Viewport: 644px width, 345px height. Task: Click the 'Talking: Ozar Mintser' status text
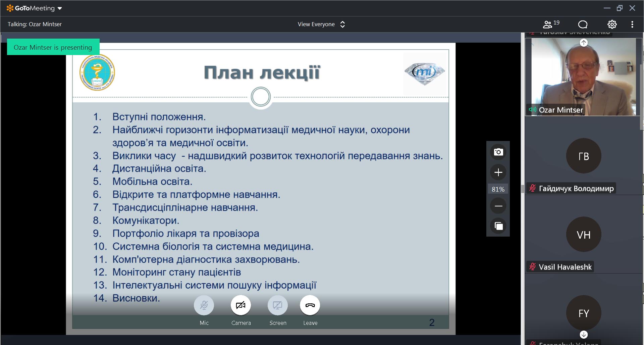(x=35, y=24)
